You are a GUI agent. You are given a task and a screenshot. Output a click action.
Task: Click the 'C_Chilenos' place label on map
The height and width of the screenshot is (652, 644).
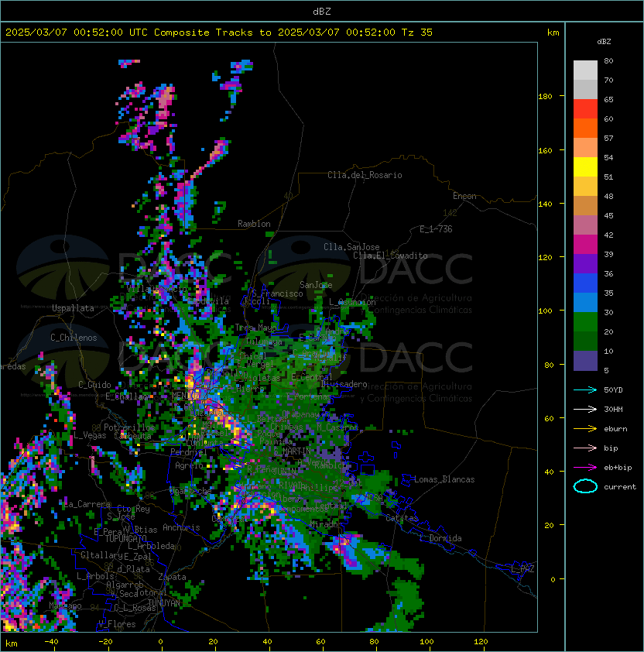click(74, 338)
